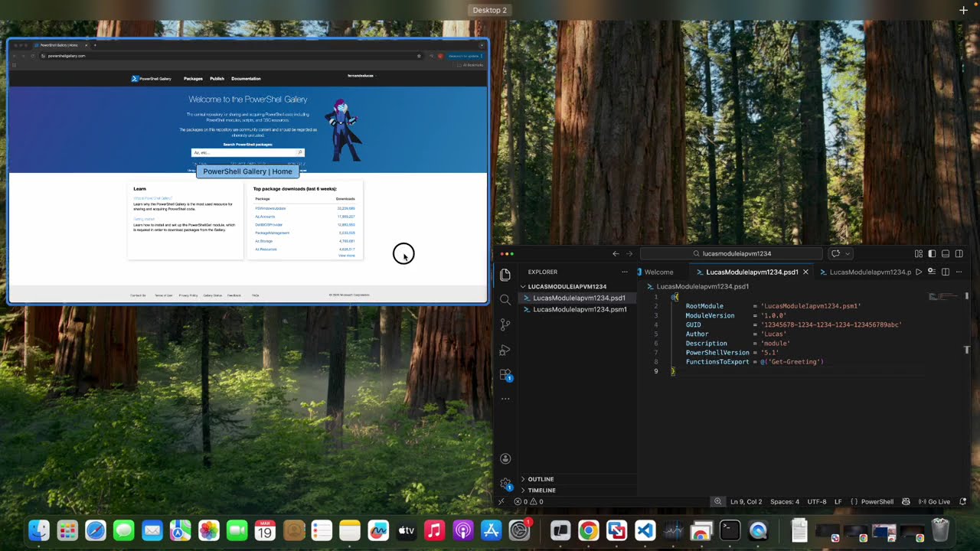Open the Search view in VS Code
Screen dimensions: 980x551
pos(505,300)
